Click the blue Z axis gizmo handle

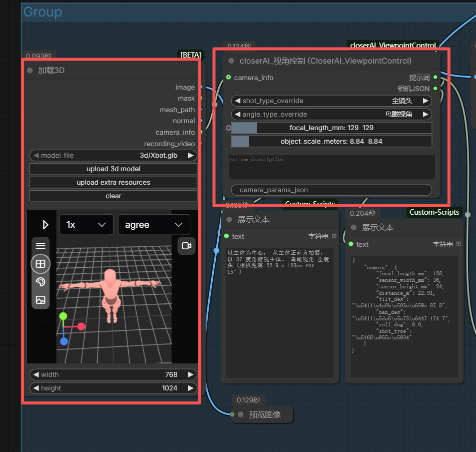tap(64, 341)
